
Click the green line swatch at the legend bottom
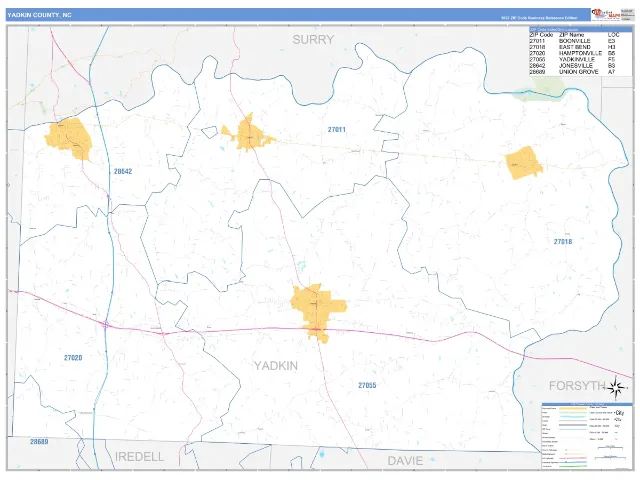(573, 467)
